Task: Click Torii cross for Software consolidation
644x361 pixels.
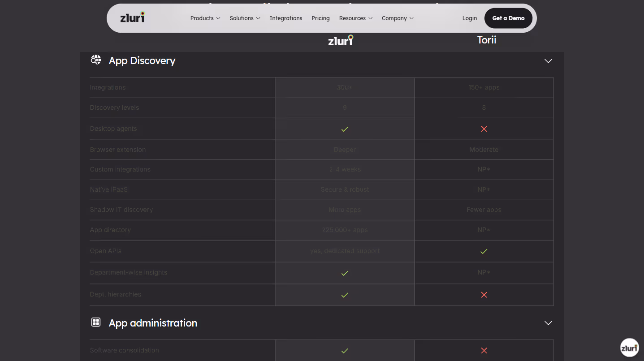Action: point(484,351)
